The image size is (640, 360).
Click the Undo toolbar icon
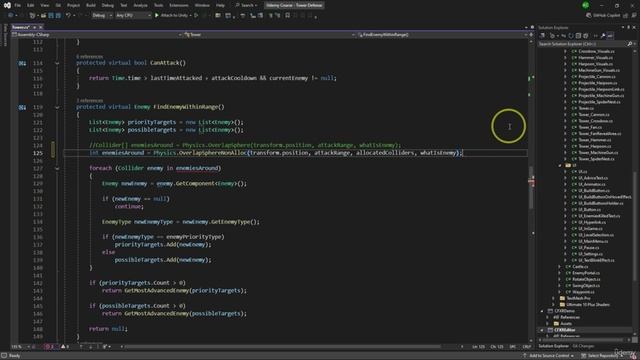[68, 16]
